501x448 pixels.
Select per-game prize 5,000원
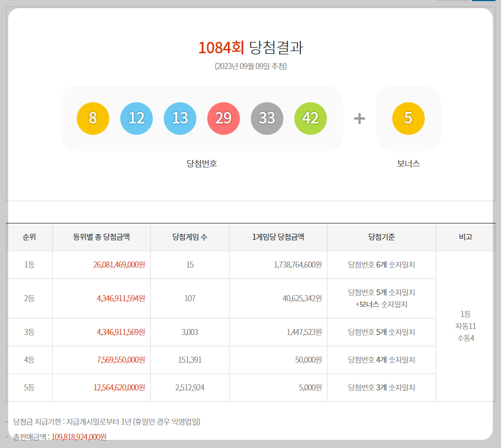(x=310, y=388)
